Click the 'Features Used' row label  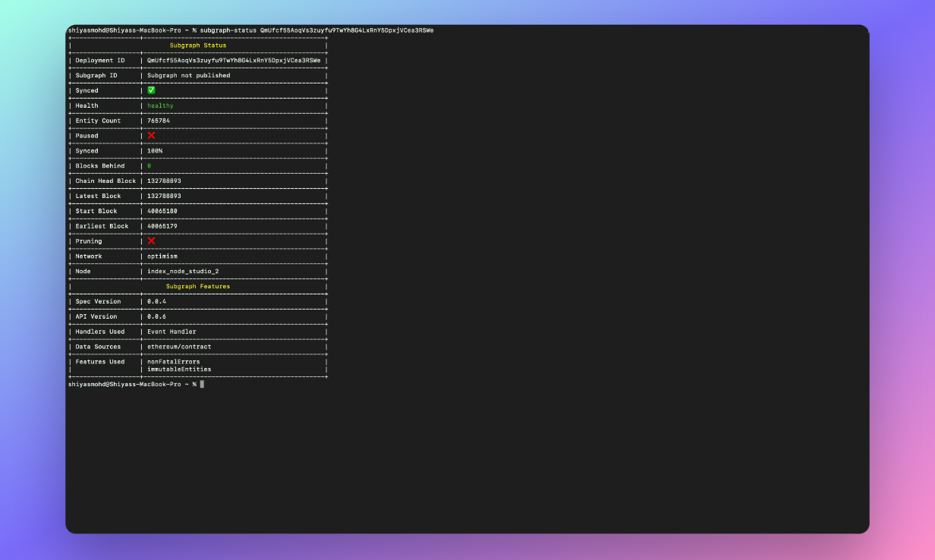click(100, 362)
